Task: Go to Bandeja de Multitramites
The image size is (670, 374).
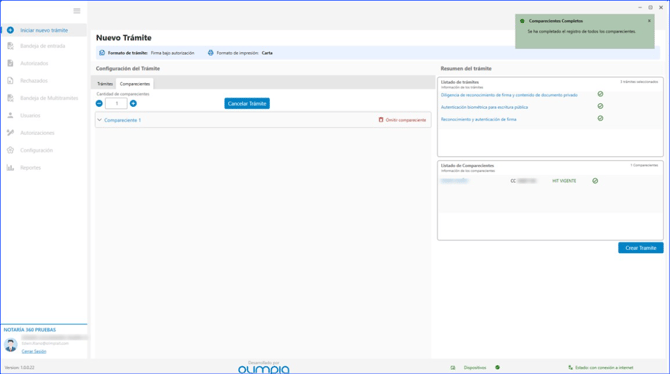Action: point(49,98)
